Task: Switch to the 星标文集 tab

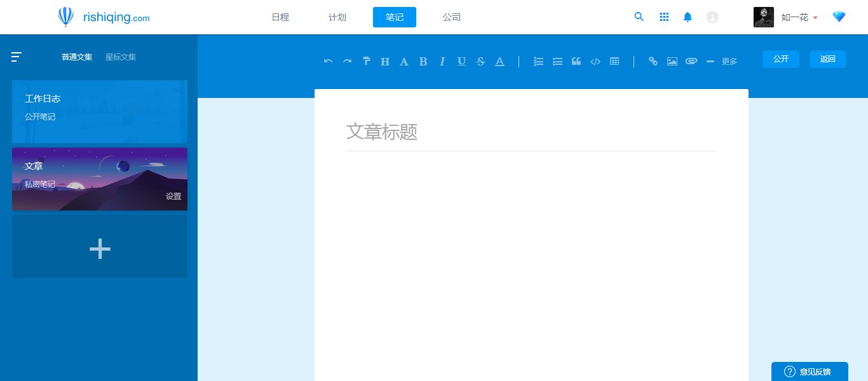Action: [x=119, y=57]
